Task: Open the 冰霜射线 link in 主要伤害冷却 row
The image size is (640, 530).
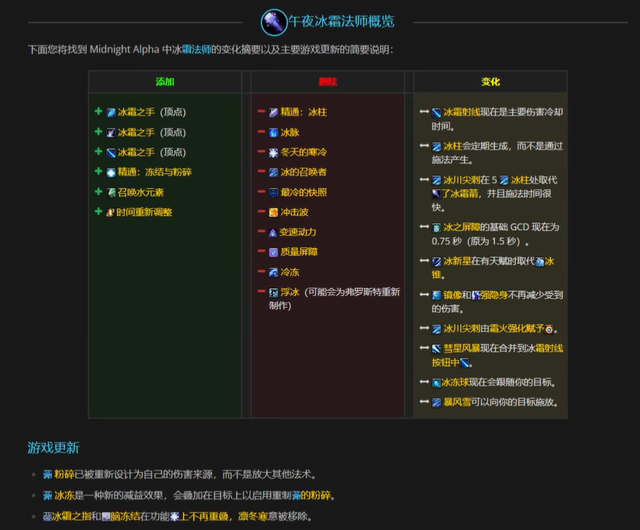Action: (462, 112)
